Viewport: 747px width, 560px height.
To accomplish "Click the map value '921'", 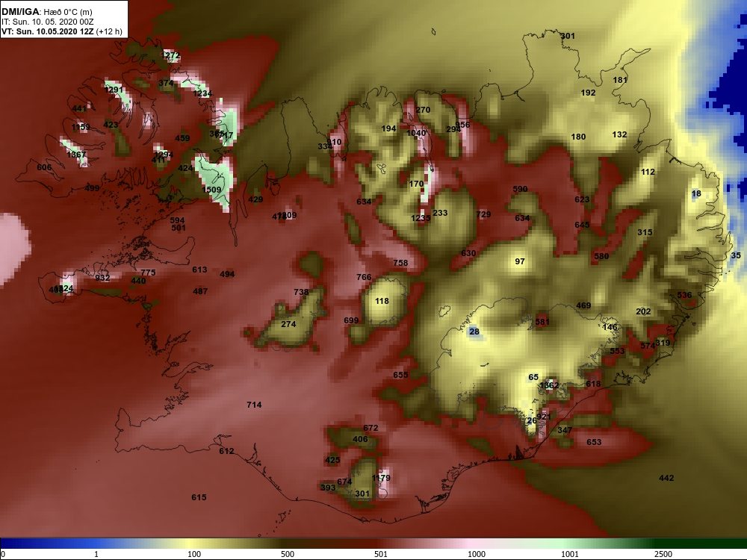I will click(544, 417).
